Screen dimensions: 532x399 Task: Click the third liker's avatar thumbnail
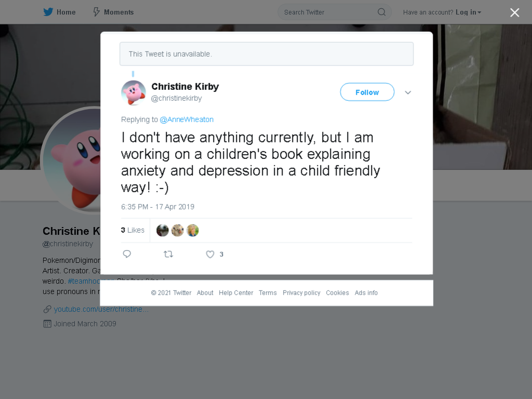click(x=192, y=230)
